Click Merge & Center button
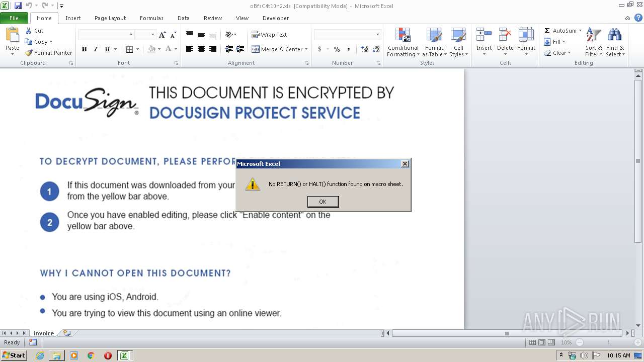This screenshot has height=362, width=644. (277, 49)
